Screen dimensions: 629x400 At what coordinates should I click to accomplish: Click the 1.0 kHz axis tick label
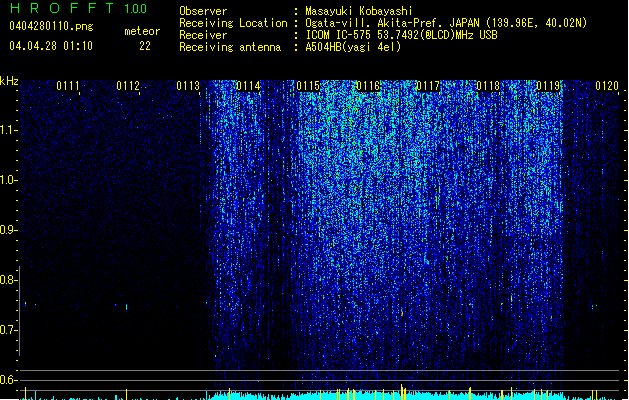[9, 180]
